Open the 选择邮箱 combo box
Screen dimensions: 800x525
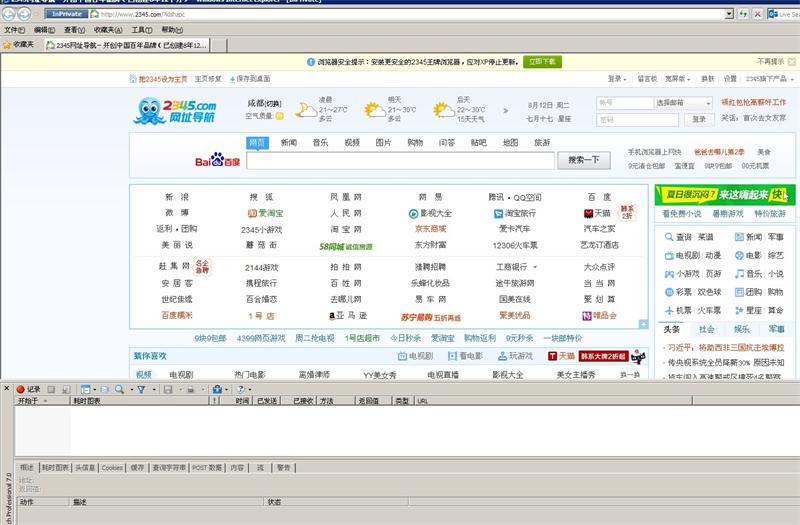pyautogui.click(x=683, y=103)
